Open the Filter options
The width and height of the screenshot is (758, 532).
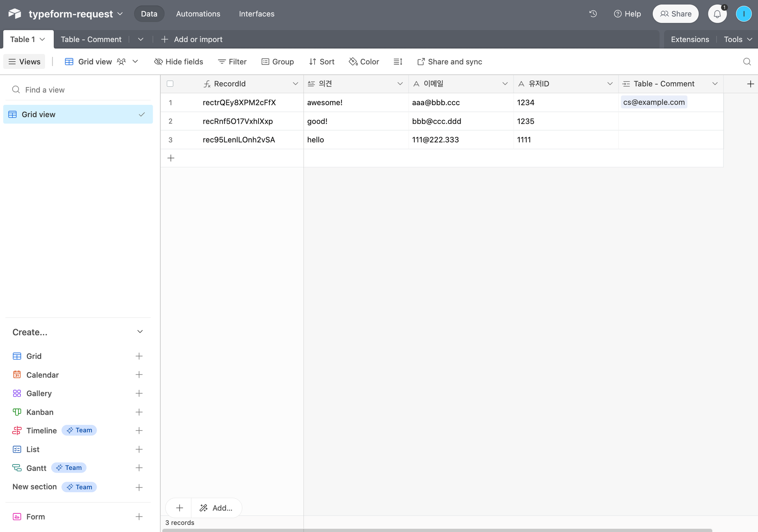point(232,62)
